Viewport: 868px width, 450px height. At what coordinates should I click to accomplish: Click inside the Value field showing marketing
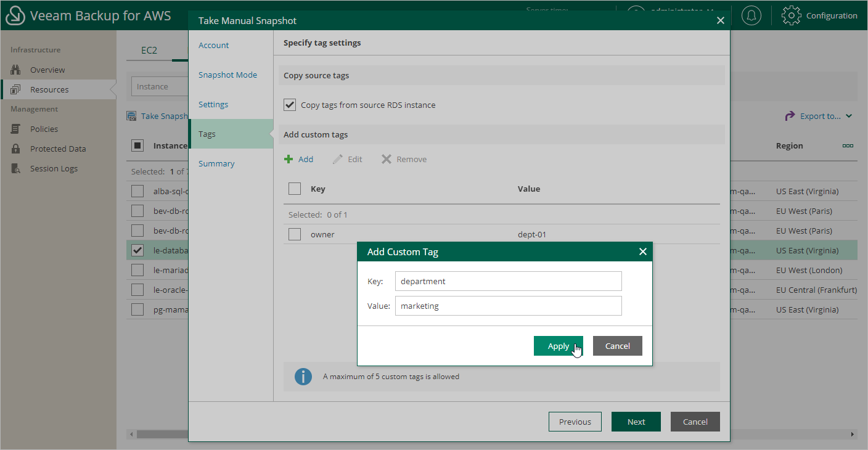[508, 306]
